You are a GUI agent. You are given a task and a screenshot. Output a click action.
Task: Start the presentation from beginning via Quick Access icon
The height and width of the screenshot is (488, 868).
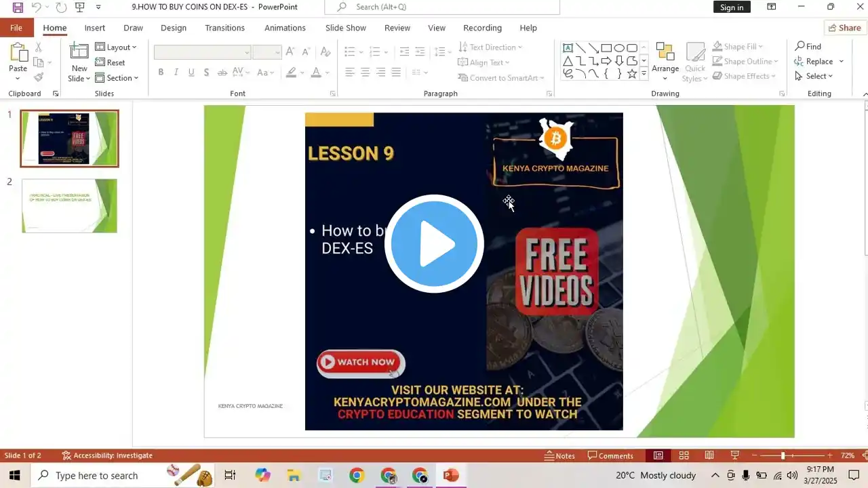80,7
